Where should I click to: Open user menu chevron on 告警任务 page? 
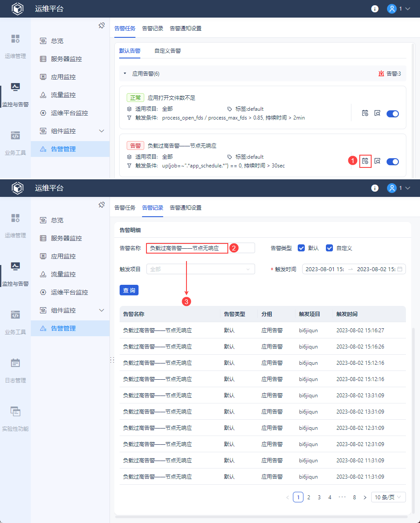tap(408, 9)
